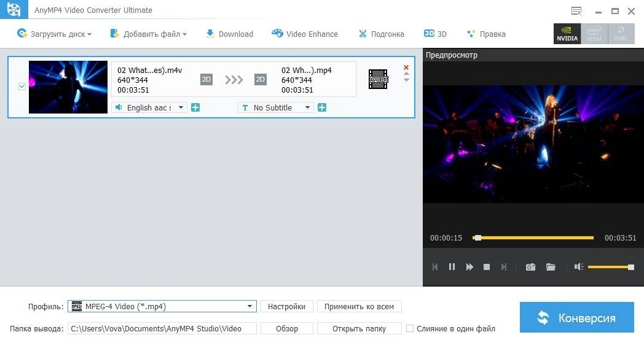
Task: Move the file item up
Action: click(x=406, y=74)
